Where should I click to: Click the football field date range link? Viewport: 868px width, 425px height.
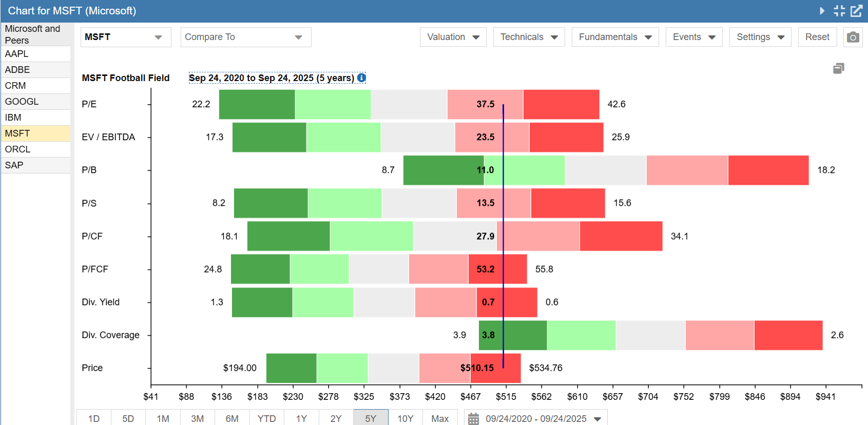[x=271, y=78]
